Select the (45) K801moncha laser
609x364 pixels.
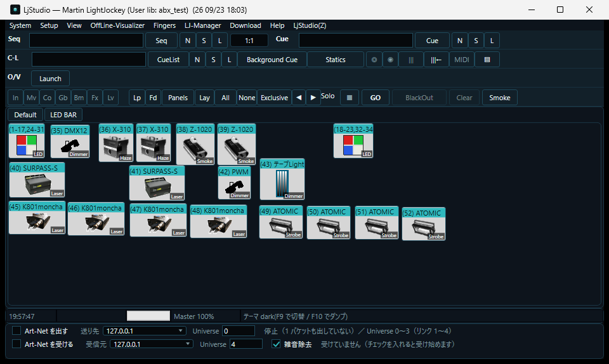point(37,218)
